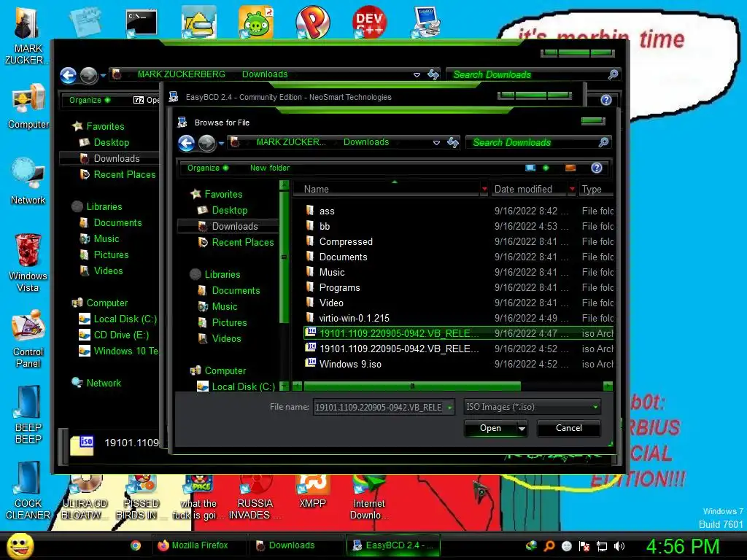This screenshot has width=747, height=560.
Task: Expand address history dropdown in Downloads explorer window
Action: (x=417, y=75)
